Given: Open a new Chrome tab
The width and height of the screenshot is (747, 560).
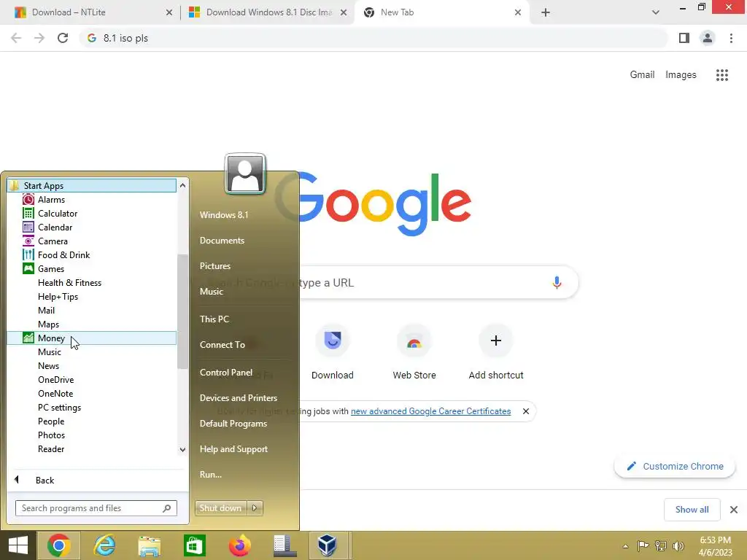Looking at the screenshot, I should [x=546, y=12].
